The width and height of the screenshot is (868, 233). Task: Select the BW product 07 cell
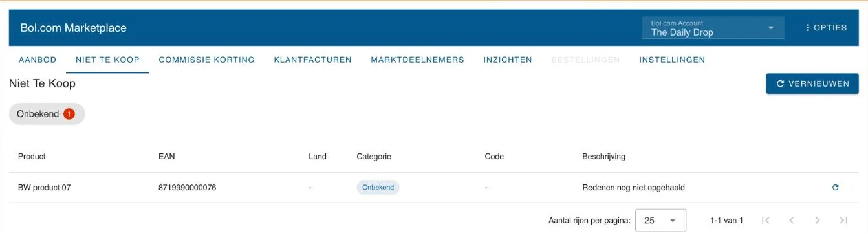point(45,188)
